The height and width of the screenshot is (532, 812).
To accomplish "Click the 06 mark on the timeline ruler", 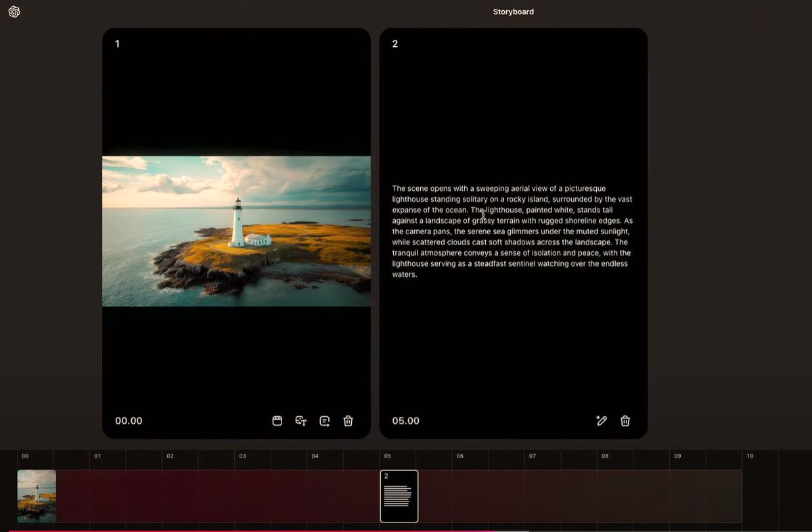I will point(459,456).
